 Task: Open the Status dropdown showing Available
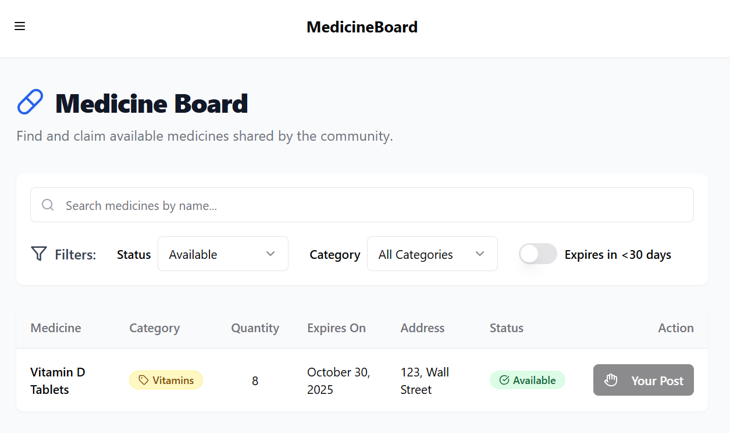coord(222,254)
